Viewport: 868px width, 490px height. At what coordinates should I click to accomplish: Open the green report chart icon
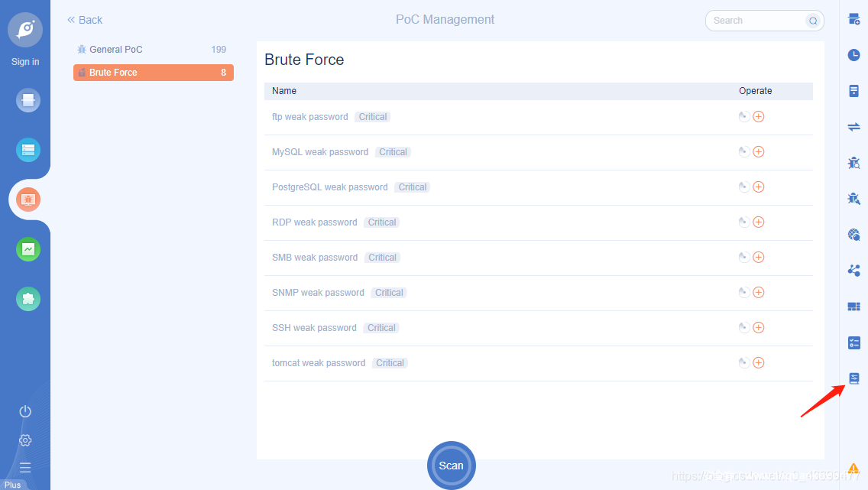(28, 249)
